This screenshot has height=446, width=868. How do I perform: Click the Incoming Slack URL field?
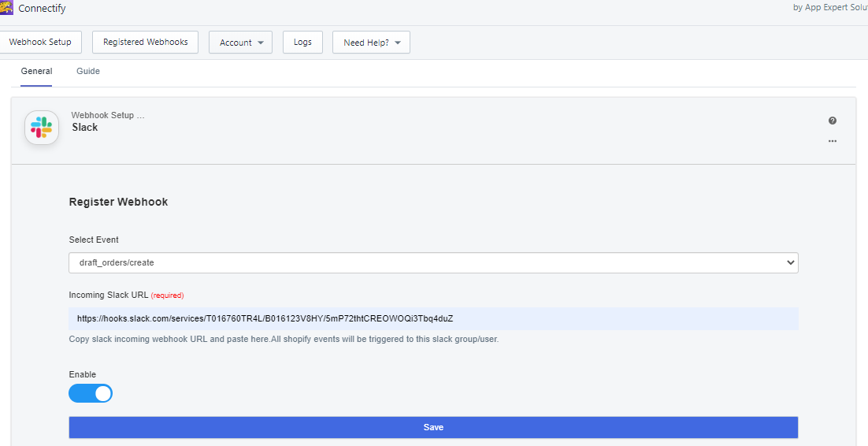point(433,318)
